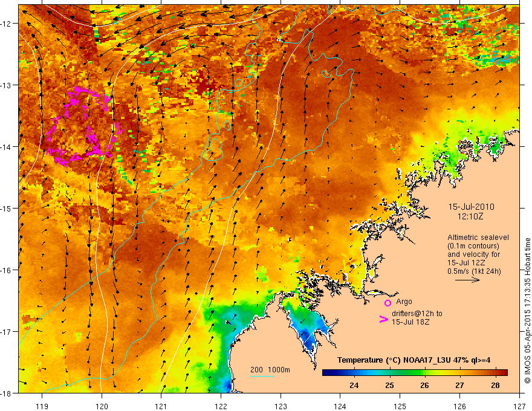Viewport: 532px width, 411px height.
Task: Click longitude axis label 125
Action: click(x=400, y=406)
